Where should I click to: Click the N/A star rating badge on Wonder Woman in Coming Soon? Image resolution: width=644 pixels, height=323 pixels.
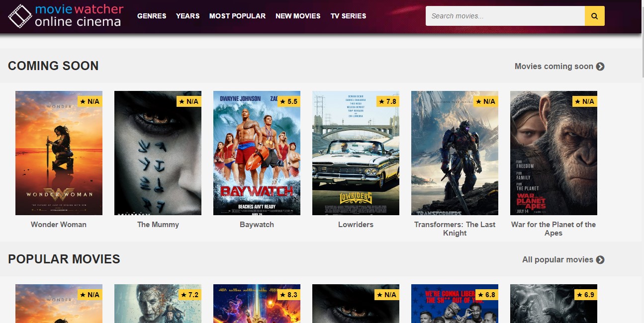click(x=90, y=101)
